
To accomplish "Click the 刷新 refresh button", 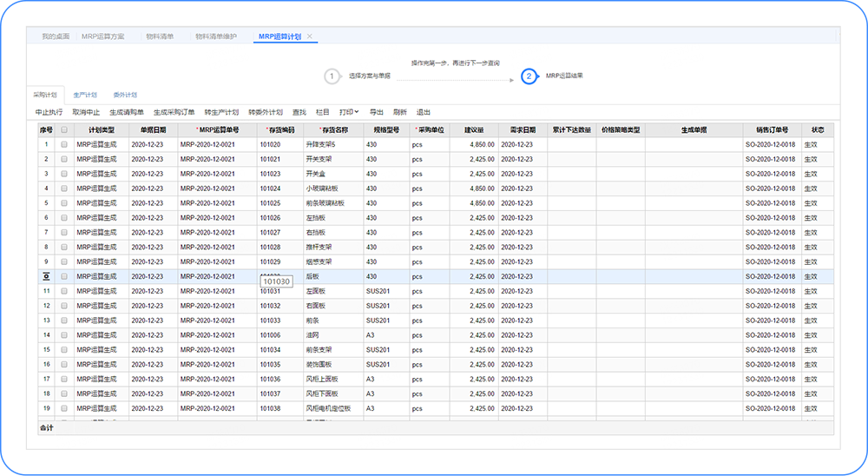I will pyautogui.click(x=399, y=112).
